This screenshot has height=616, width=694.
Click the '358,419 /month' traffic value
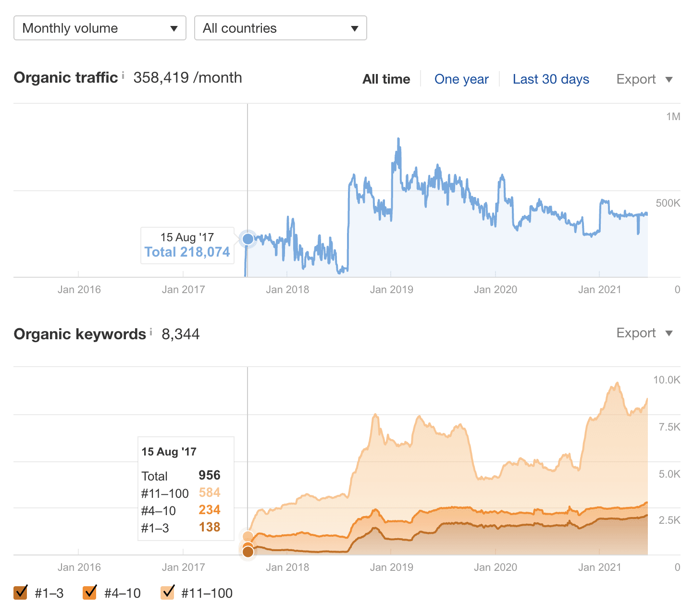[188, 78]
